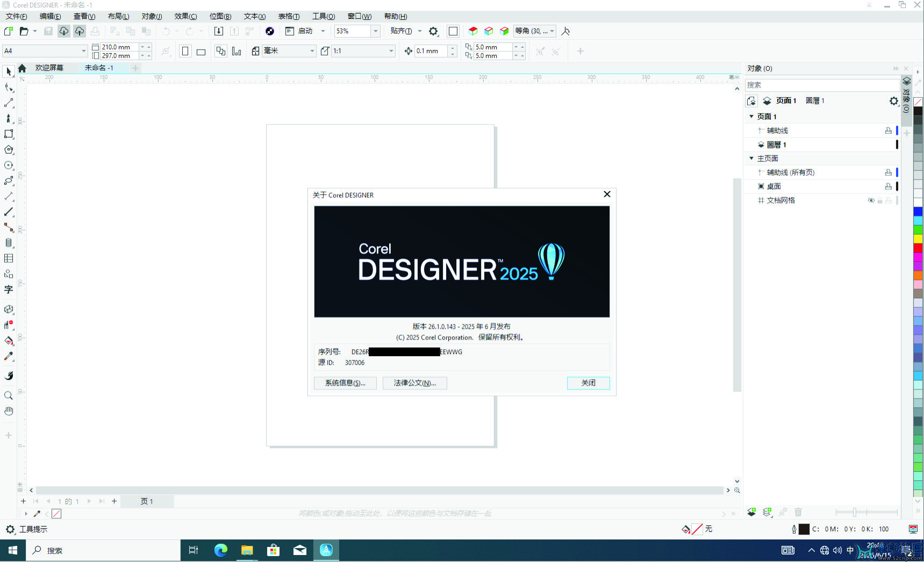
Task: Open File Explorer from taskbar
Action: pyautogui.click(x=247, y=550)
